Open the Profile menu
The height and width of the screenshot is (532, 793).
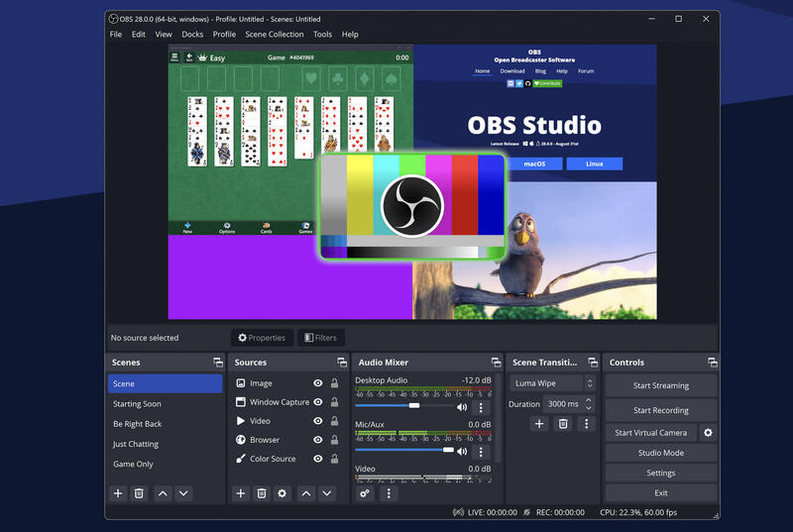(x=224, y=35)
